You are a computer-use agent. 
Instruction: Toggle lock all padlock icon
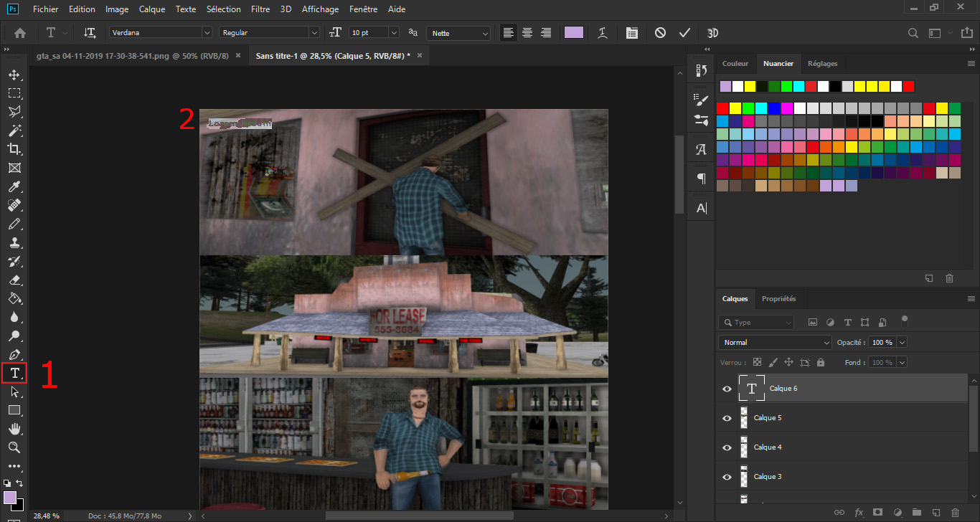pyautogui.click(x=821, y=363)
